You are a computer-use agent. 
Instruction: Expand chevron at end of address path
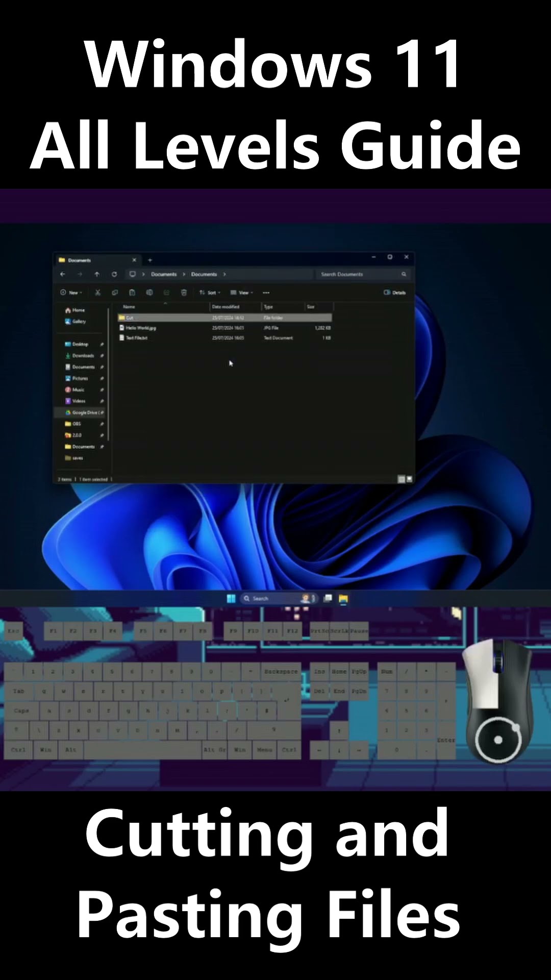[224, 274]
